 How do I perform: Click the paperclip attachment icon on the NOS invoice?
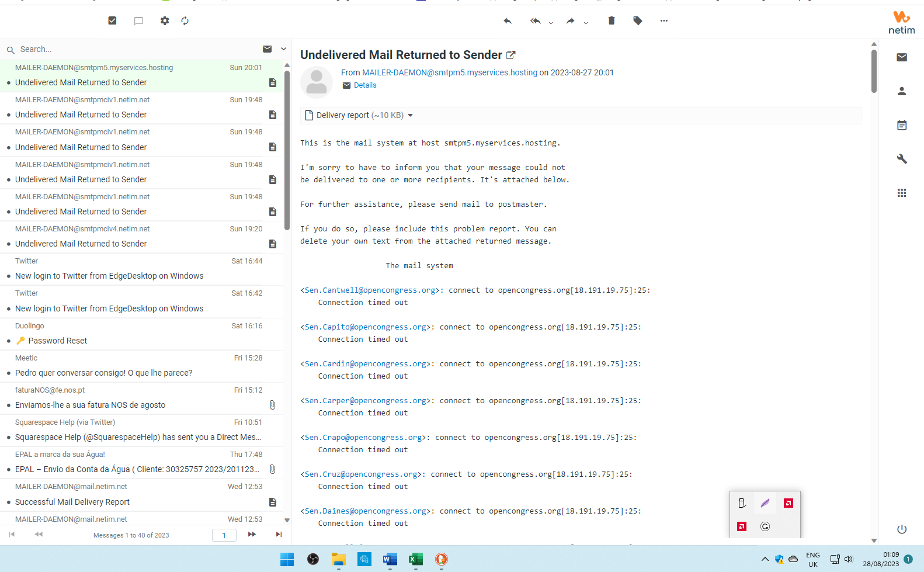[x=272, y=405]
